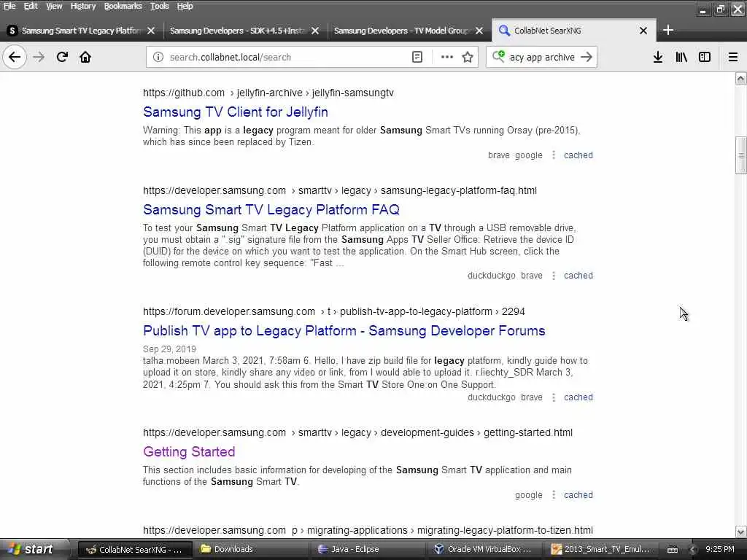This screenshot has width=747, height=560.
Task: Expand options dots on Getting Started result
Action: pos(554,495)
